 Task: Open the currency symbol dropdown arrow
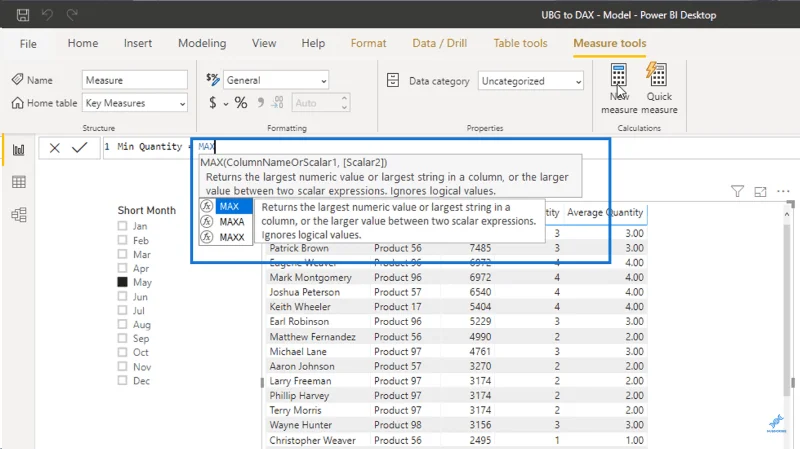[226, 104]
